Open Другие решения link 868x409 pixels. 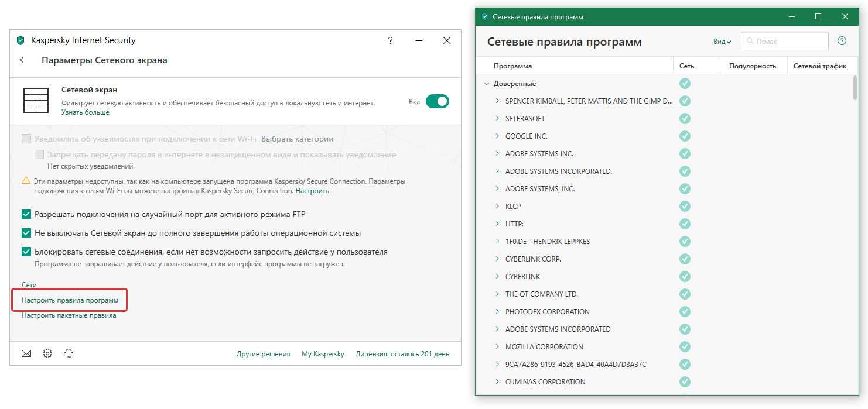(x=264, y=354)
